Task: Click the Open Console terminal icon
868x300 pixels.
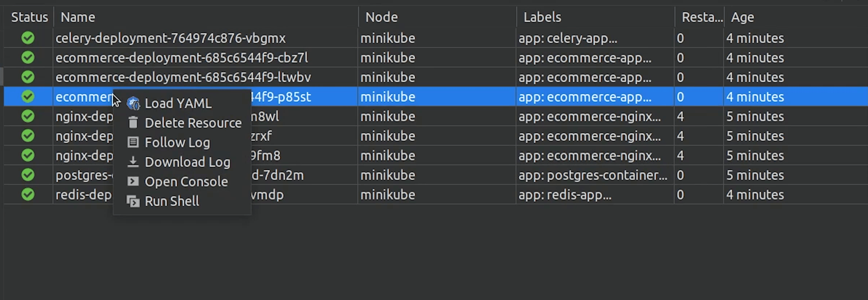Action: click(133, 182)
